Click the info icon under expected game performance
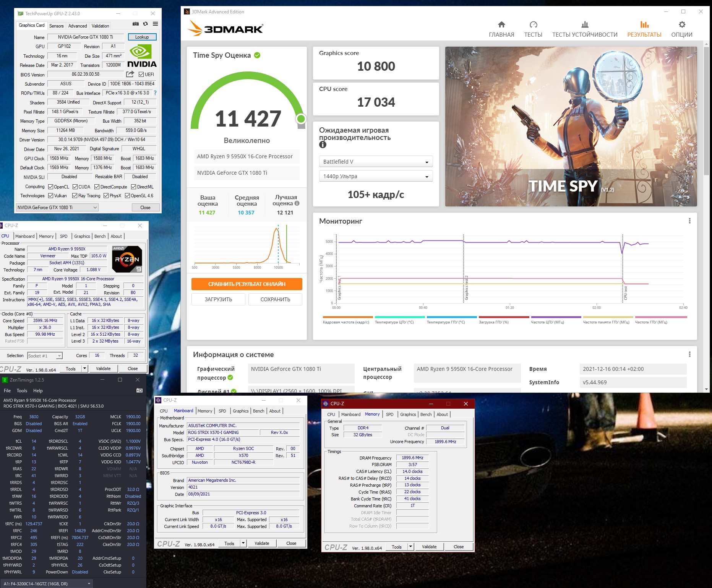This screenshot has width=712, height=588. tap(323, 145)
